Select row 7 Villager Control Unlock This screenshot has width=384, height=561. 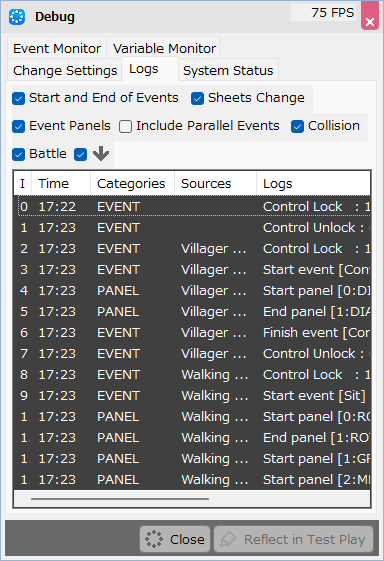(192, 353)
